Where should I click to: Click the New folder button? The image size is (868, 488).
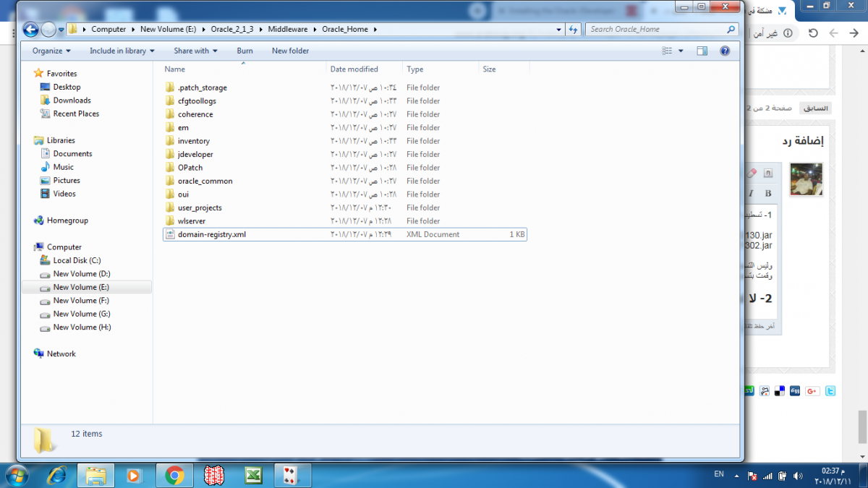pos(290,51)
